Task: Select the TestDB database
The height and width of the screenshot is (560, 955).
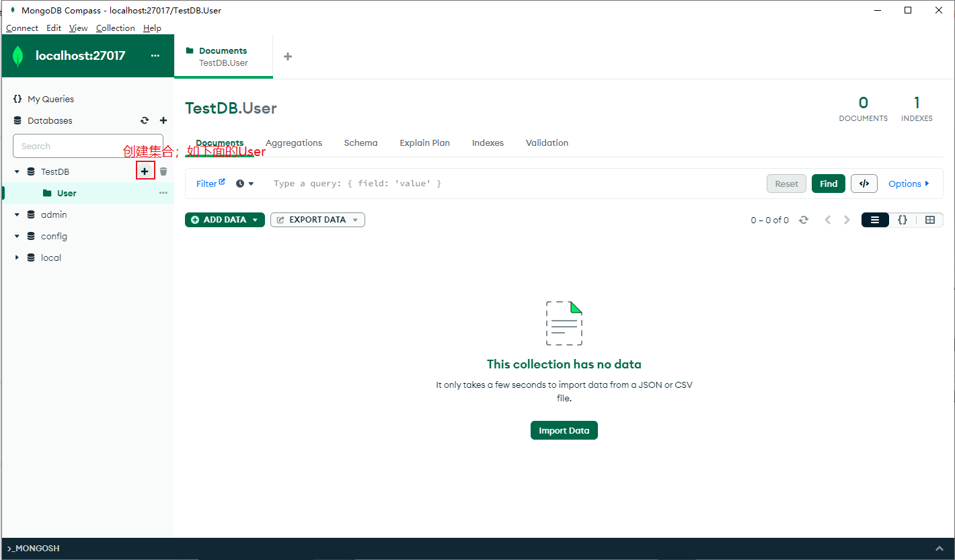Action: (55, 171)
